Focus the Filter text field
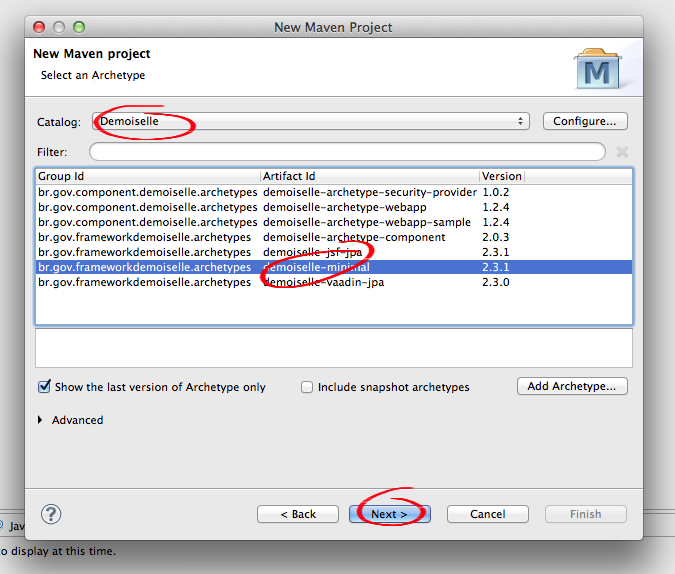675x574 pixels. tap(347, 152)
